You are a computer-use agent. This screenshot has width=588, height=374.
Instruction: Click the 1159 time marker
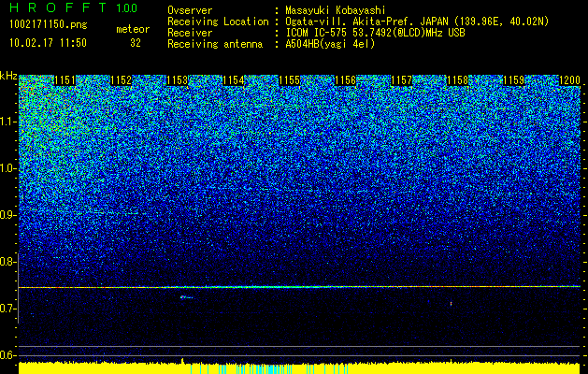[514, 80]
